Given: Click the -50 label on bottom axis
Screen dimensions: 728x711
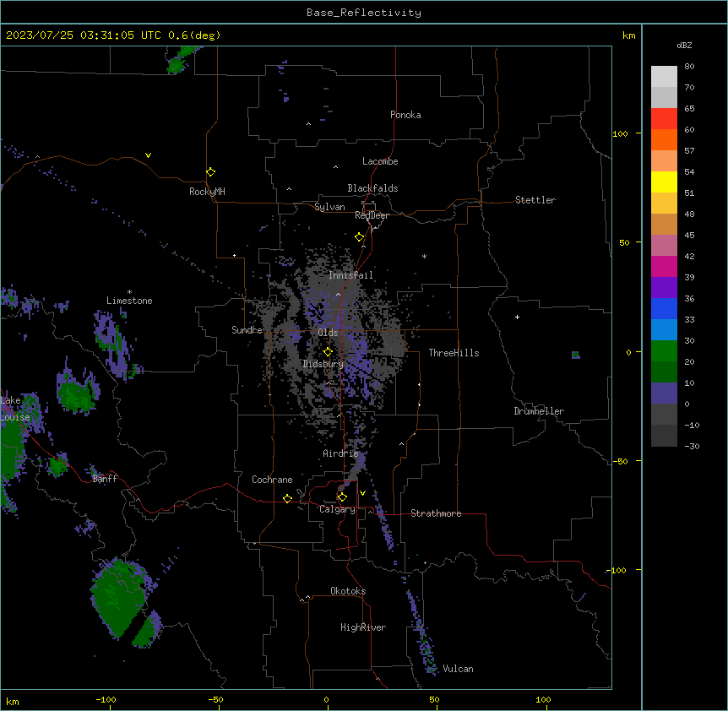Looking at the screenshot, I should click(215, 699).
